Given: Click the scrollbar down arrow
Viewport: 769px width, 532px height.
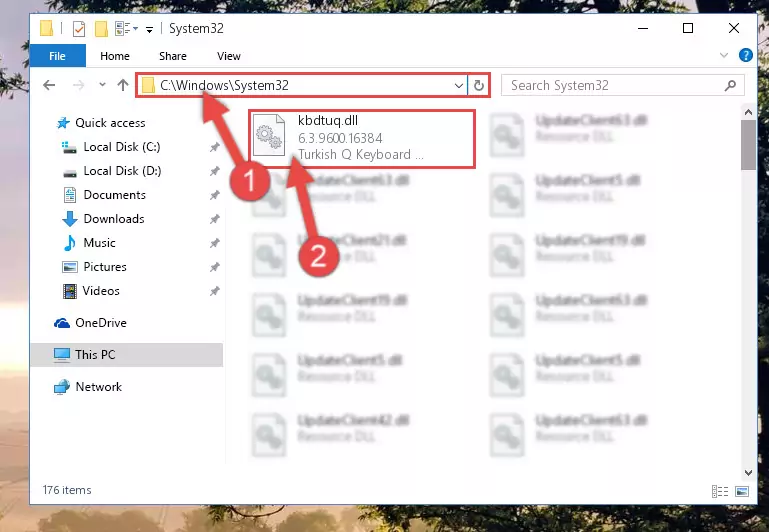Looking at the screenshot, I should pos(748,473).
